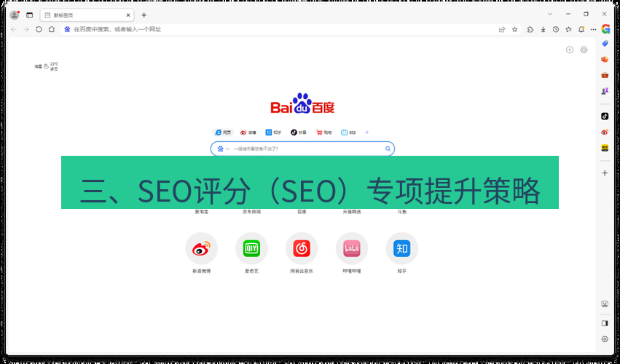Open the 京东商城 shortcut label
Viewport: 620px width, 364px height.
(x=251, y=211)
